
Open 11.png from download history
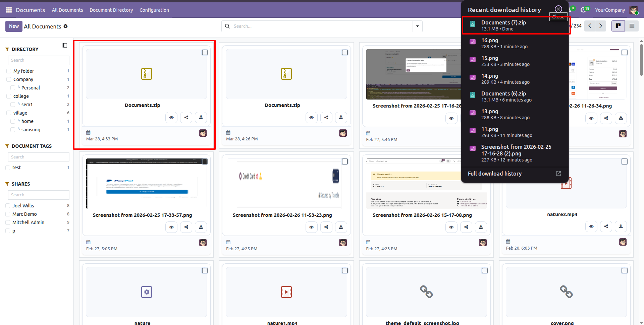click(x=515, y=132)
